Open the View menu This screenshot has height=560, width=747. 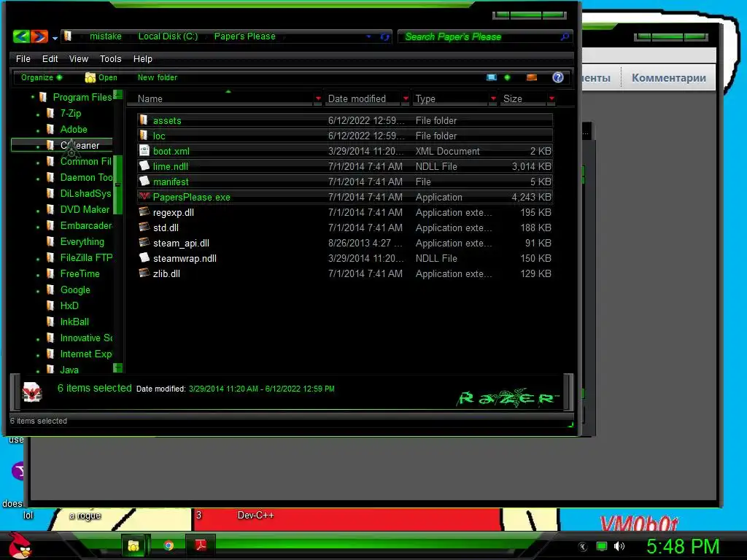pos(79,58)
